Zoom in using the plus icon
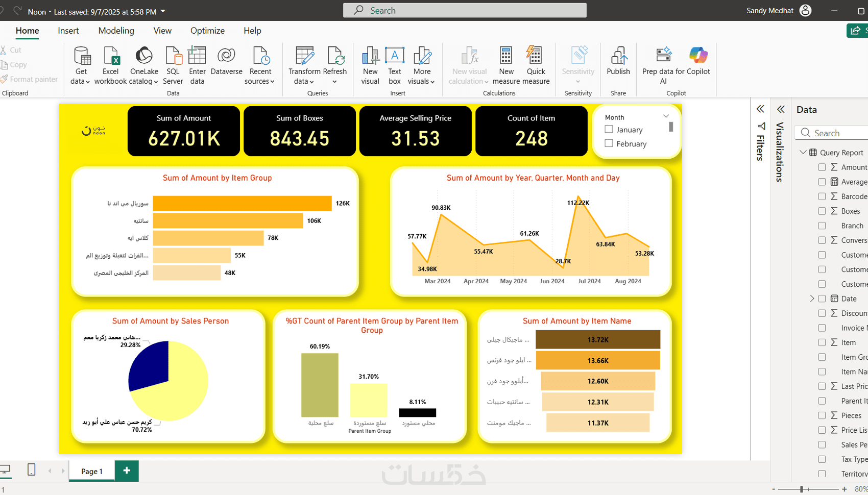 coord(844,489)
